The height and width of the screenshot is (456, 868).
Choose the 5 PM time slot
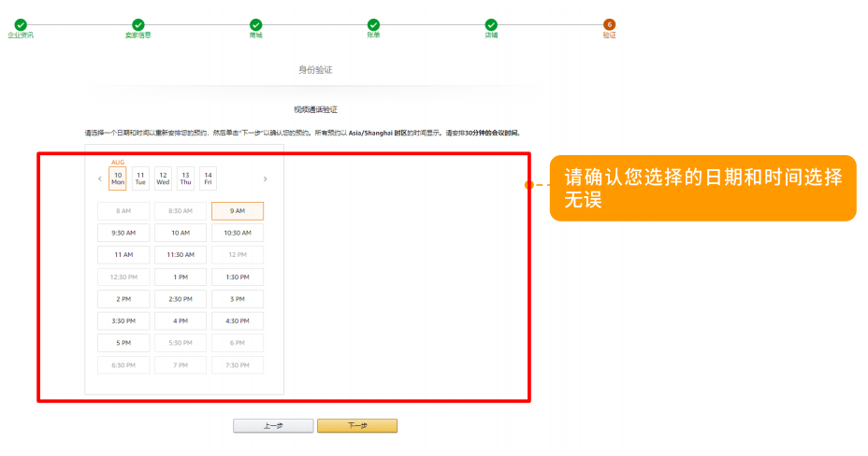point(123,343)
